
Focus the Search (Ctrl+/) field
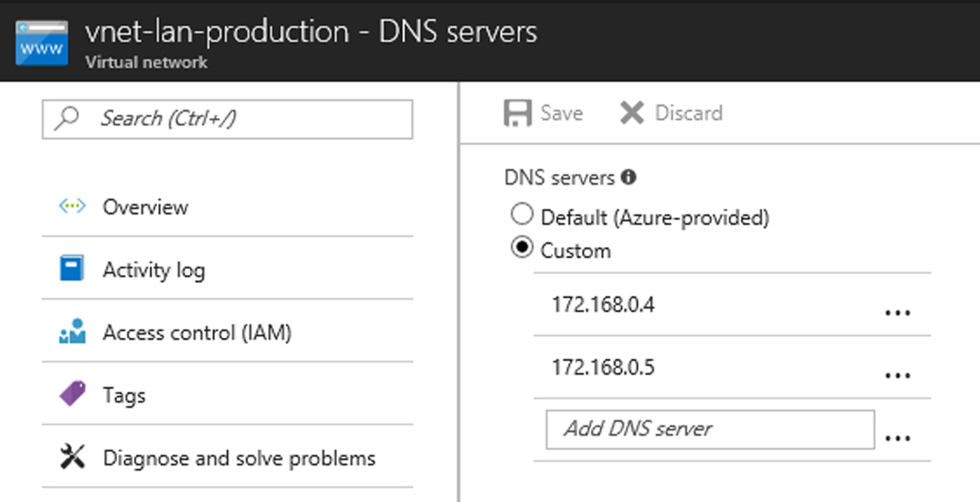228,119
